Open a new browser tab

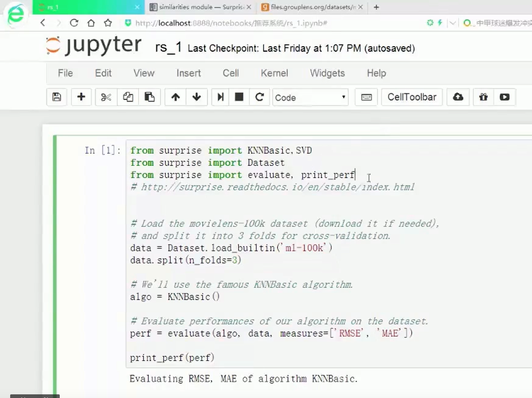click(376, 7)
